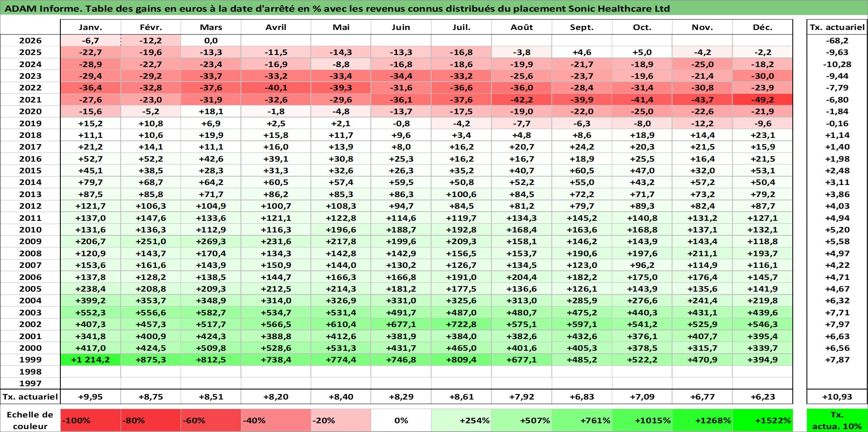Select the table title mentioning Sonic Healthcare Ltd

click(x=337, y=8)
